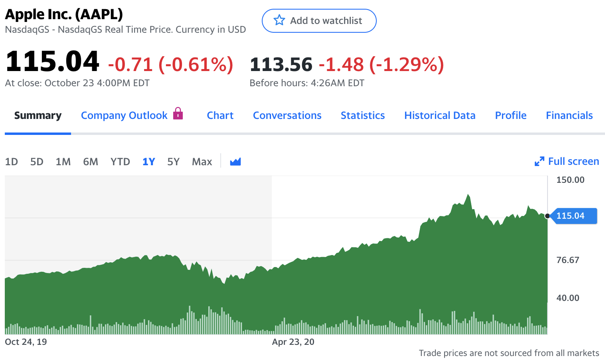Click the At close: October 23 timestamp
The width and height of the screenshot is (605, 364).
point(77,83)
